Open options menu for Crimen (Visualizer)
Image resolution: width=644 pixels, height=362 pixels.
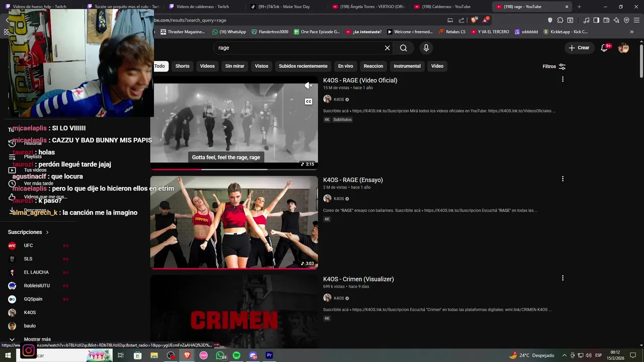pyautogui.click(x=562, y=278)
